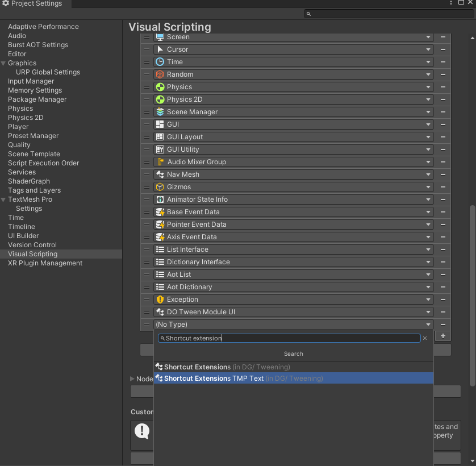The height and width of the screenshot is (466, 476).
Task: Open the window kebab options menu
Action: pyautogui.click(x=451, y=3)
